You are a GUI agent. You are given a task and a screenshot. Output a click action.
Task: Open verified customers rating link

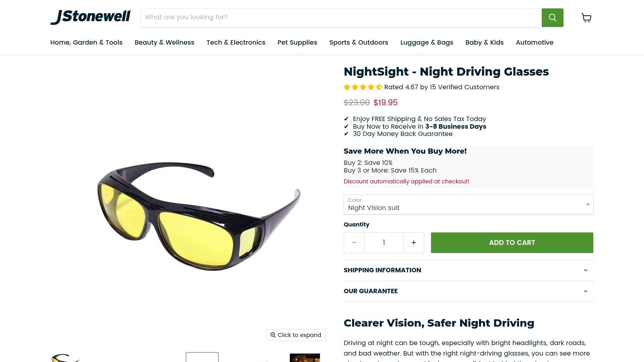click(x=442, y=87)
